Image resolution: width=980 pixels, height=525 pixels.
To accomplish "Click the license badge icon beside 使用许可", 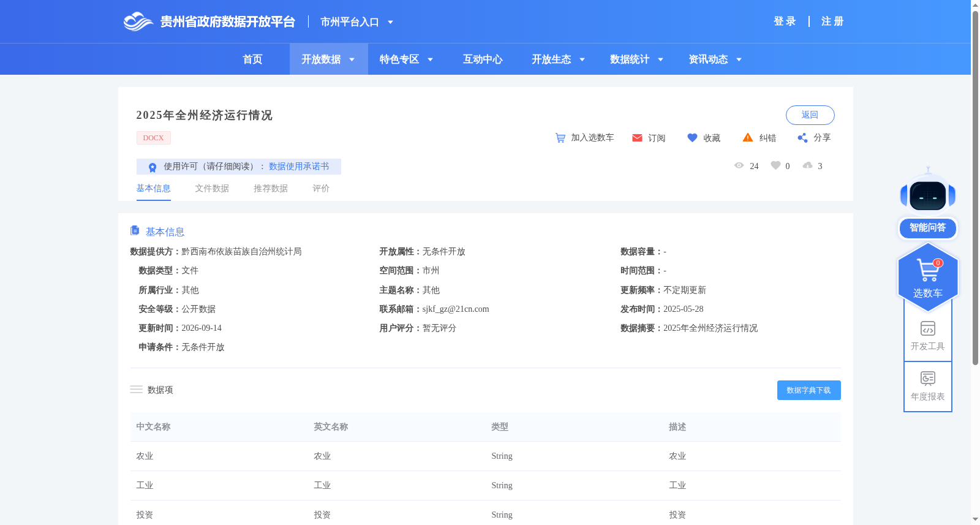I will point(153,167).
